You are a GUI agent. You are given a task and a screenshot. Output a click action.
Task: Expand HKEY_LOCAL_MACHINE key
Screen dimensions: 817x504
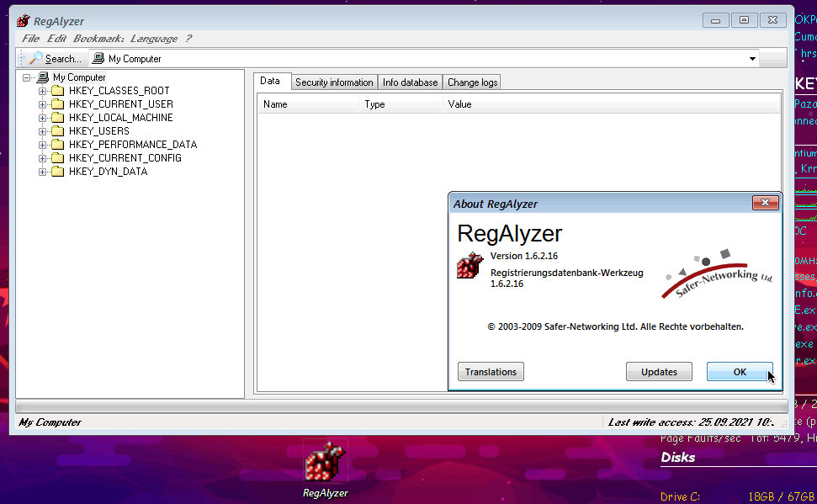(43, 118)
